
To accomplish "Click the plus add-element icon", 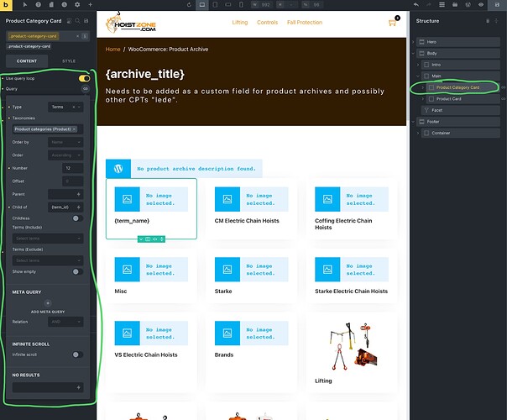I will point(90,4).
